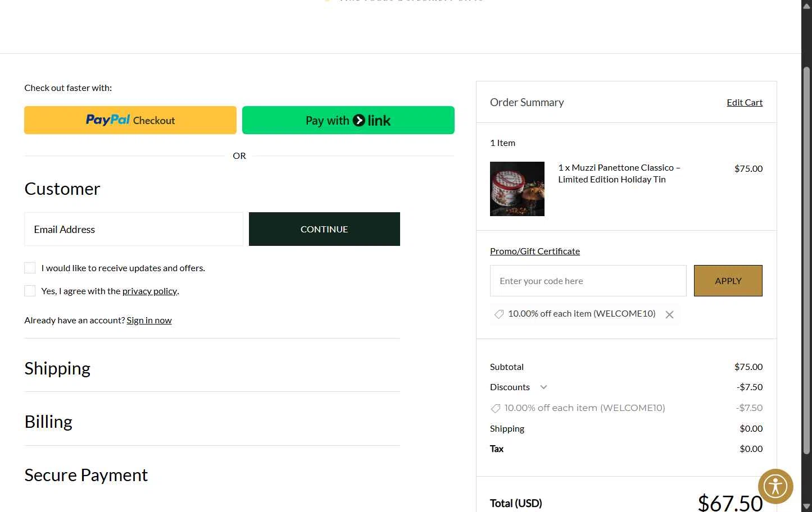Click the tag icon beside the applied WELCOME10 coupon

point(498,314)
